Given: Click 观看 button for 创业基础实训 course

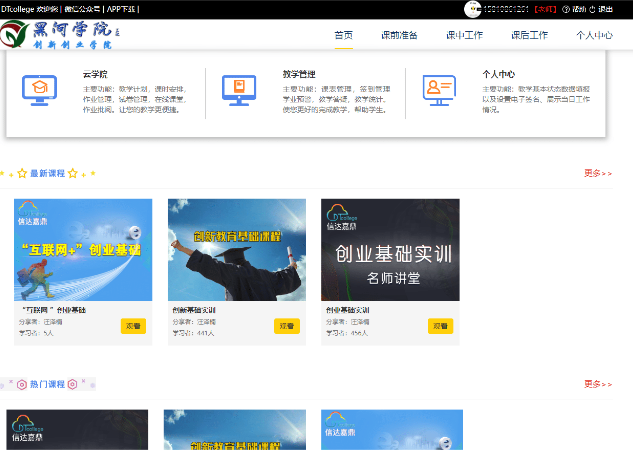Looking at the screenshot, I should 440,326.
